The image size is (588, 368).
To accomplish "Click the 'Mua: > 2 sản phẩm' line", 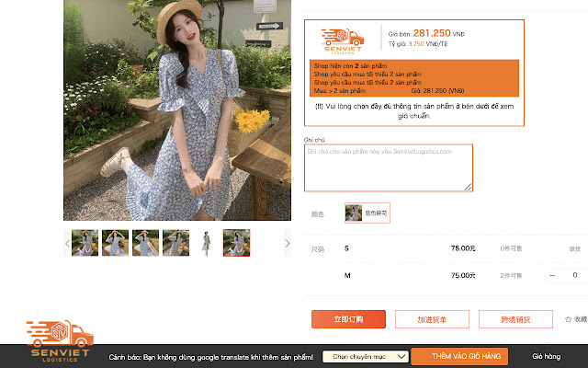I will [x=340, y=91].
